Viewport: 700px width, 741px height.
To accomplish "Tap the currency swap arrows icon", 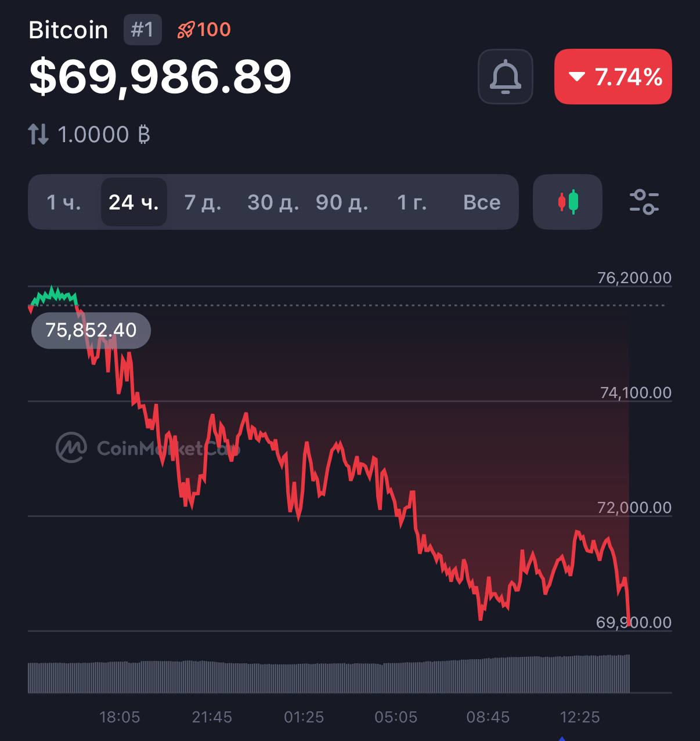I will [38, 135].
